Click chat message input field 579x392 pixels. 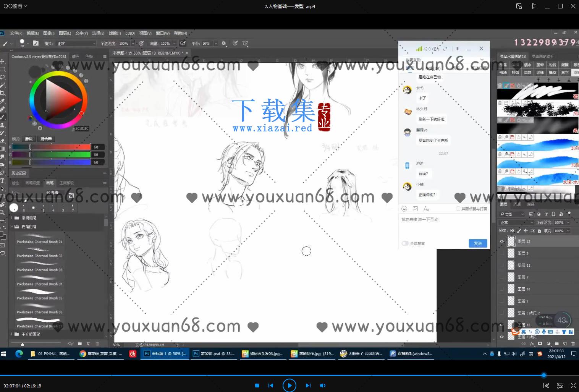[x=444, y=226]
